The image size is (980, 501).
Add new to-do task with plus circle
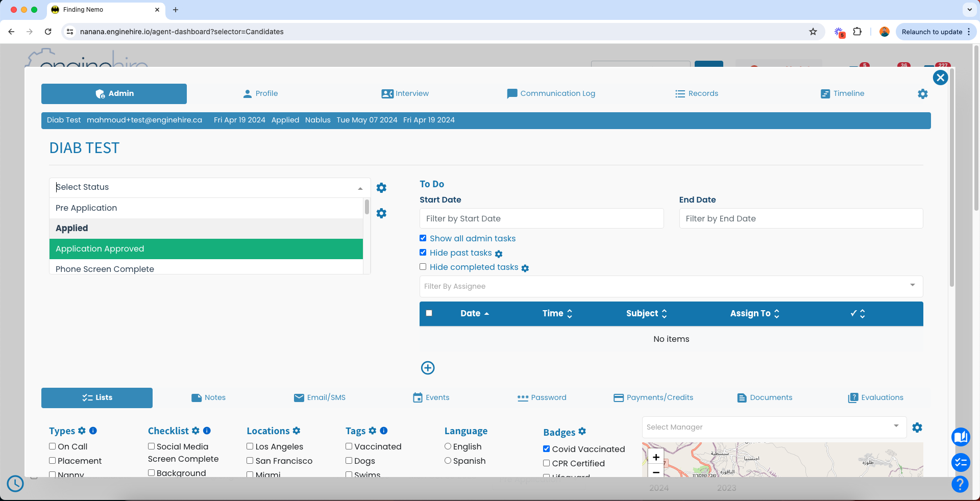(x=428, y=368)
